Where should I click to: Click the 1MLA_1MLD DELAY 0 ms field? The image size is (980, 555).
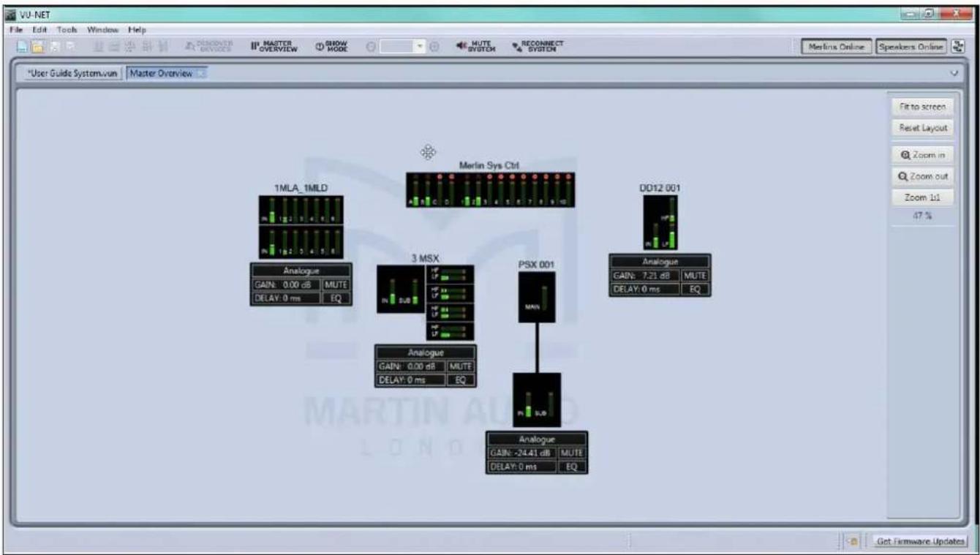(x=287, y=298)
